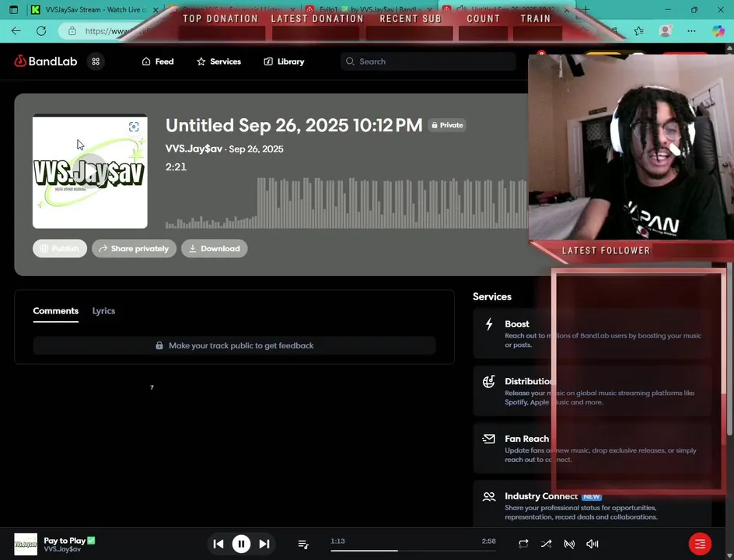Viewport: 734px width, 560px height.
Task: Skip to the next track
Action: [x=264, y=544]
